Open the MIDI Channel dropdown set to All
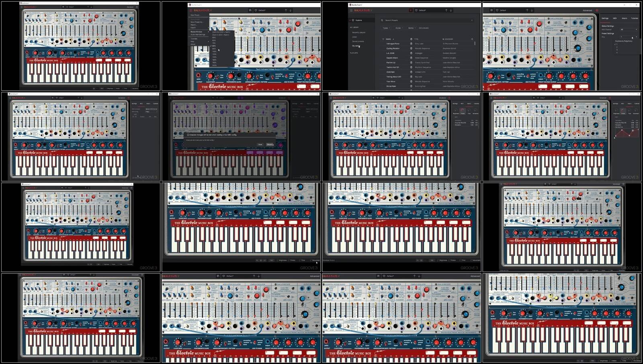643x364 pixels. (x=628, y=29)
